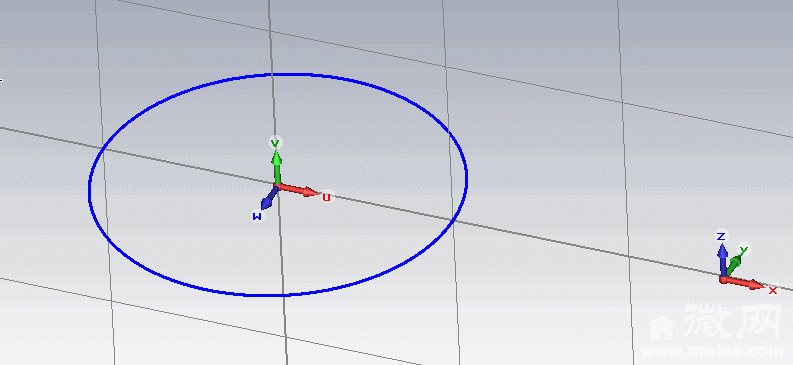This screenshot has width=793, height=365.
Task: Click the blue 'w' axis label
Action: tap(257, 216)
